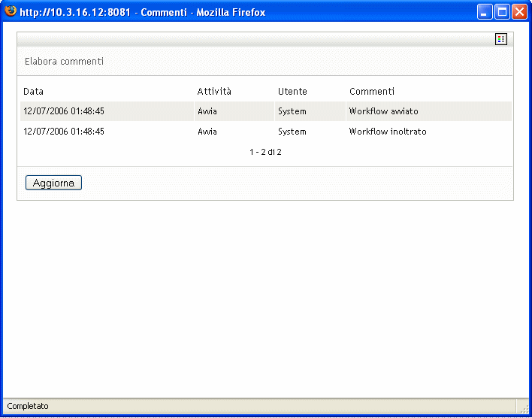Click the Aggiorna button
The height and width of the screenshot is (418, 532).
point(53,183)
